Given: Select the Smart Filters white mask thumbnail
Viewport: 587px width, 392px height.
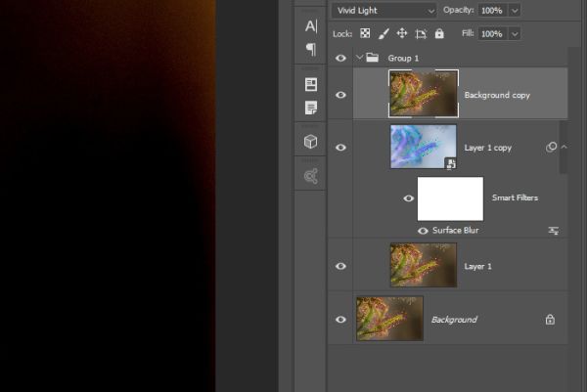Looking at the screenshot, I should 450,198.
